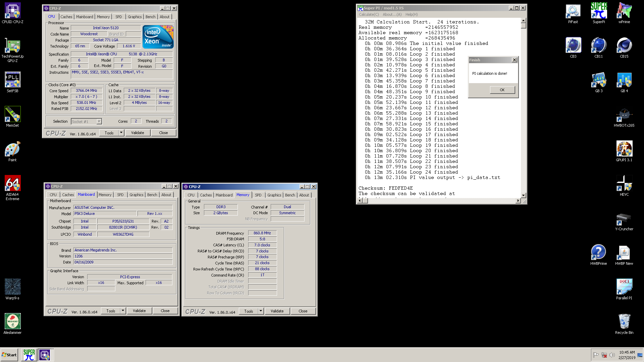Click the Super PI taskbar button
This screenshot has width=644, height=362.
click(x=29, y=355)
